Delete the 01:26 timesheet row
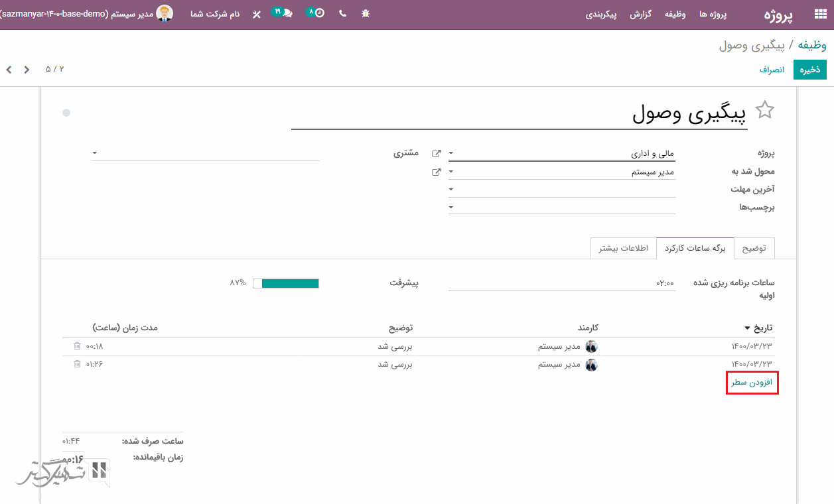Image resolution: width=834 pixels, height=504 pixels. 77,364
